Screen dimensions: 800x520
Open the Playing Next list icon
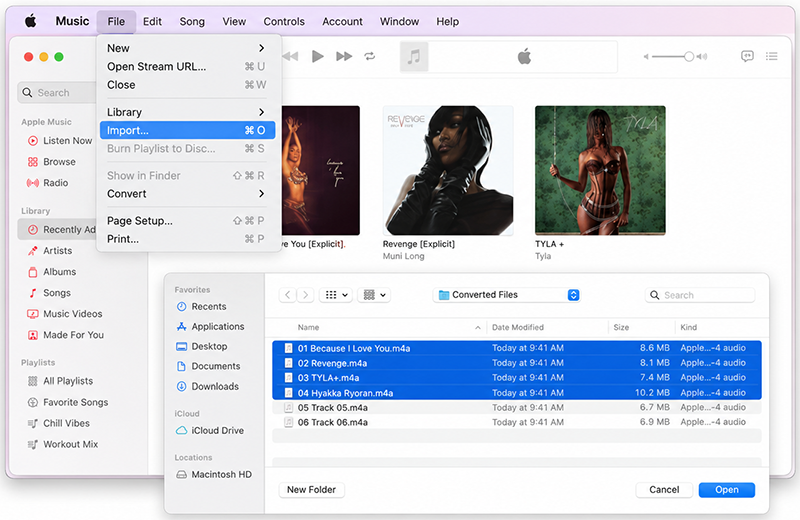[x=771, y=56]
